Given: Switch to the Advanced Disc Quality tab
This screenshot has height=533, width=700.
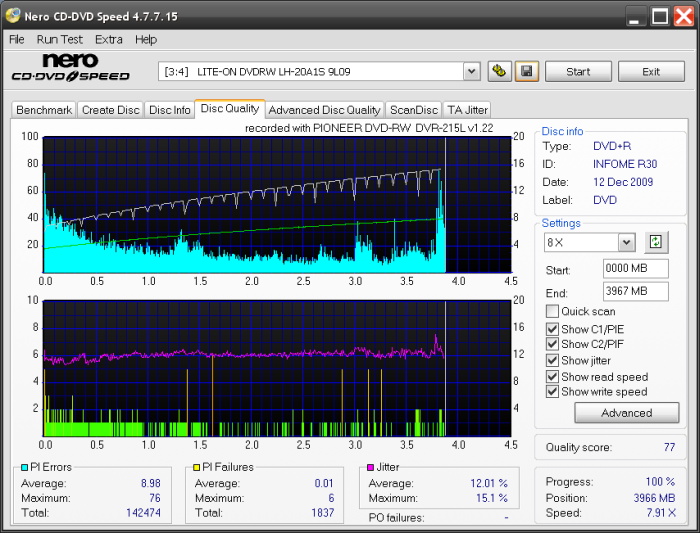Looking at the screenshot, I should pyautogui.click(x=324, y=110).
